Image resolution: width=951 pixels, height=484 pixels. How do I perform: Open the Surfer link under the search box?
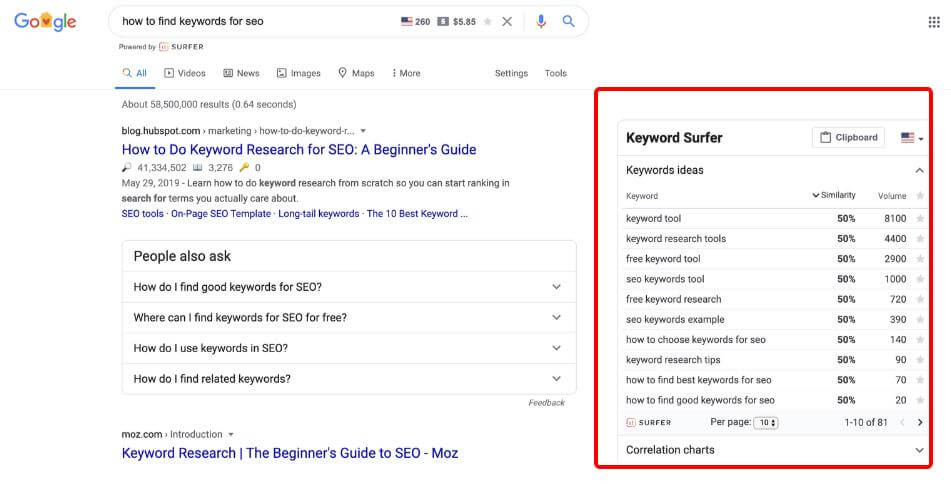181,47
